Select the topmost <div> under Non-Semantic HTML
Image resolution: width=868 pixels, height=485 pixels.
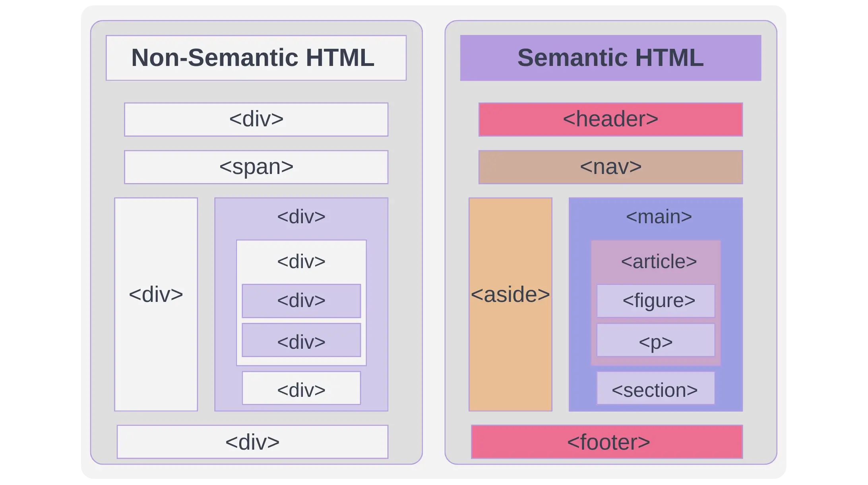point(256,120)
